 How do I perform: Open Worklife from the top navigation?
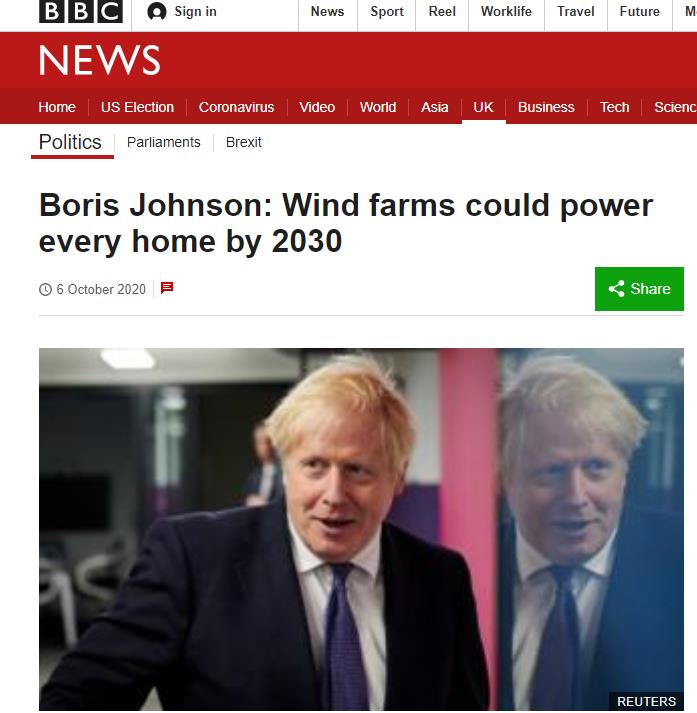[506, 11]
